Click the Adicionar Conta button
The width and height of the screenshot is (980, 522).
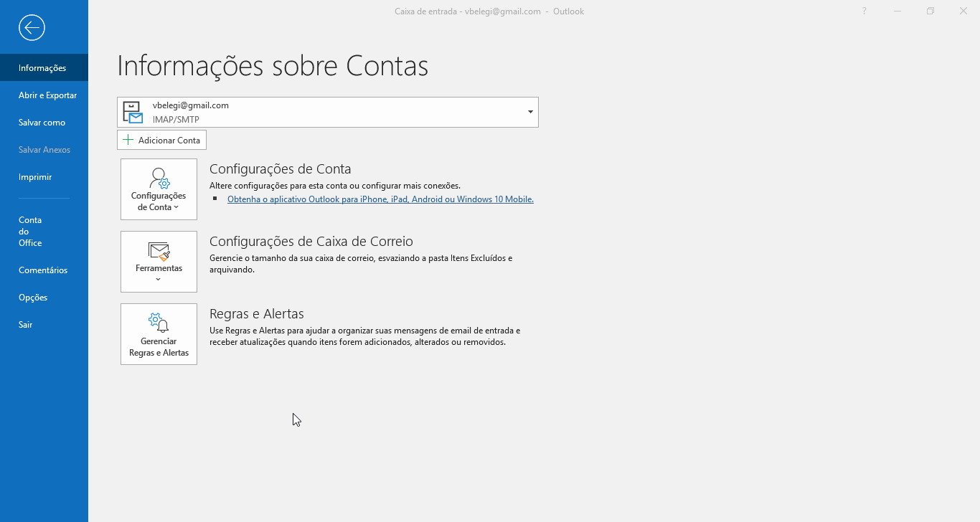click(x=161, y=140)
